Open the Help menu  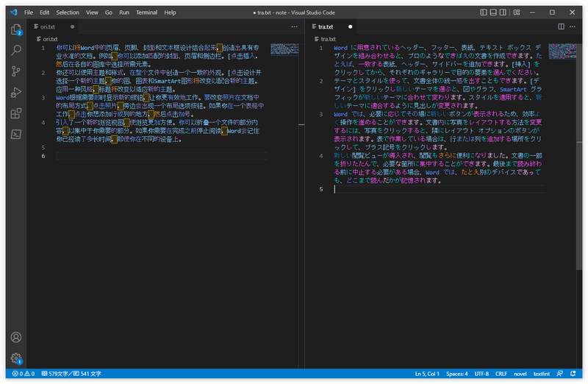pos(170,13)
